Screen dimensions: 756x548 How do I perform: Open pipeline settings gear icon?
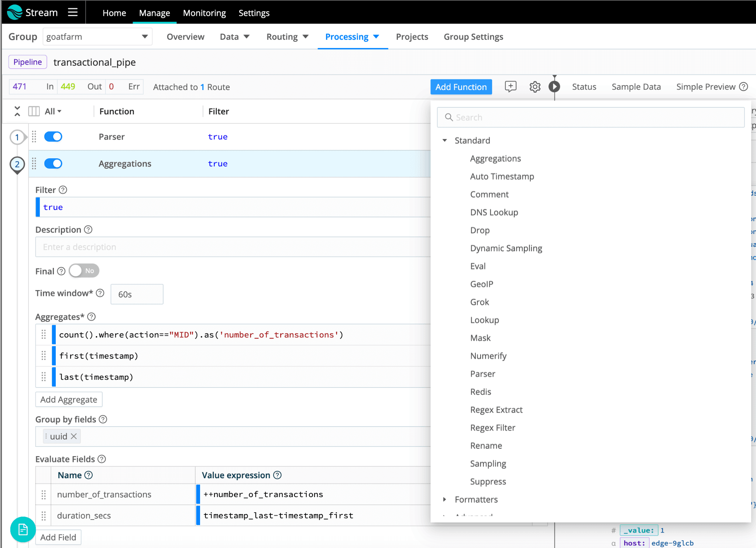(535, 87)
